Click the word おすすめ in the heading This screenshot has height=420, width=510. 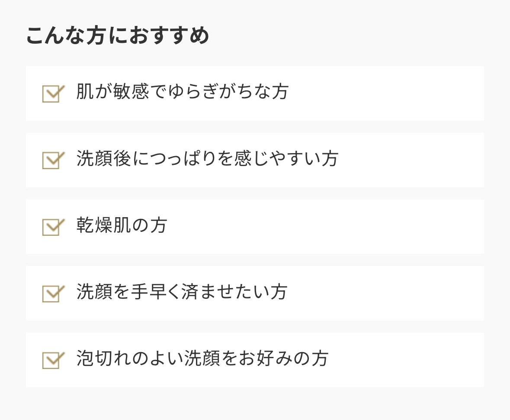[169, 36]
